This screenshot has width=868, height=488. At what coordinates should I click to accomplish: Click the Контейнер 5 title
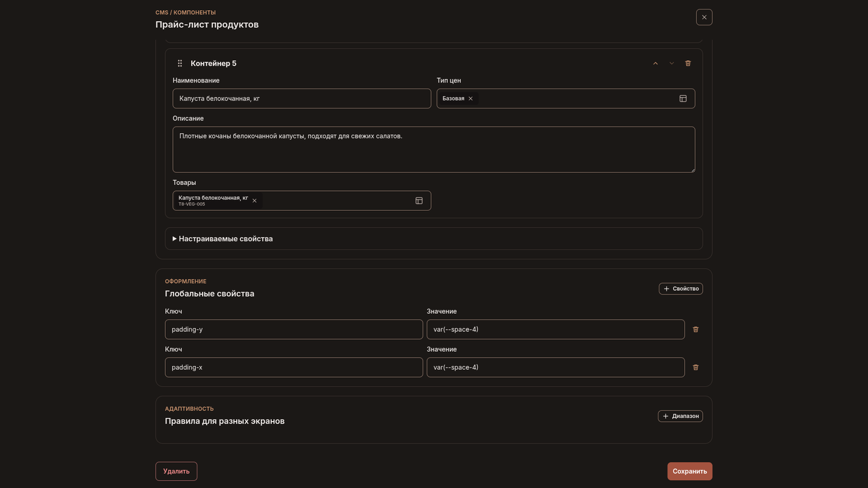[x=213, y=63]
